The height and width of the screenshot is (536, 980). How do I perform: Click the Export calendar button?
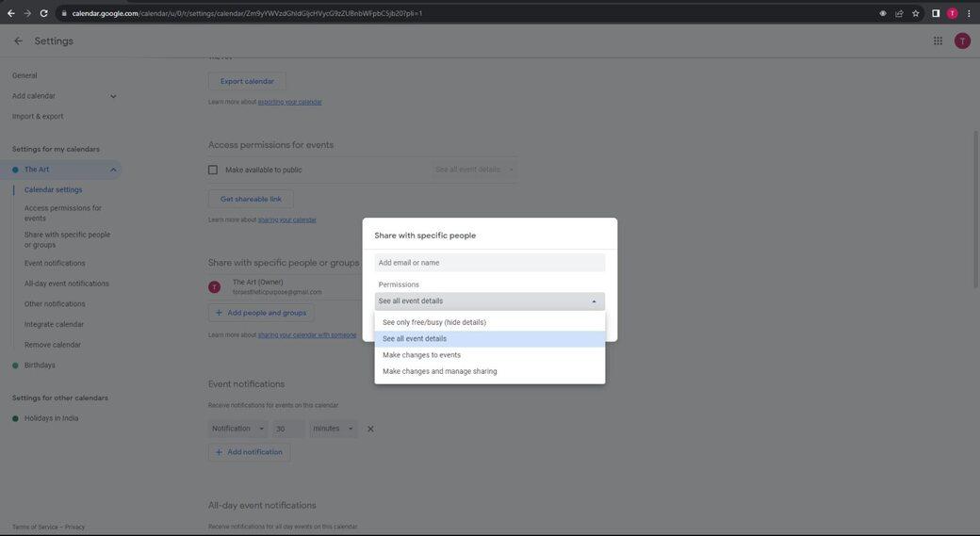(x=247, y=81)
